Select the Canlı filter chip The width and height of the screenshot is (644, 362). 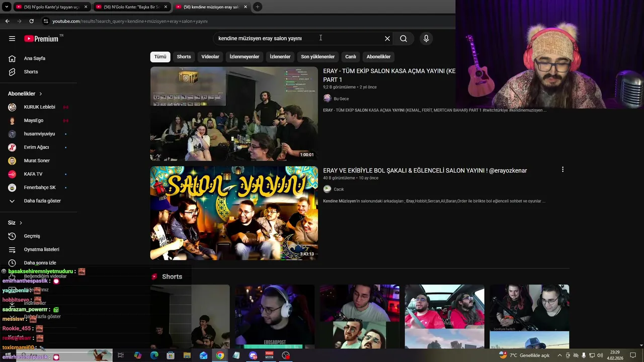pos(351,57)
